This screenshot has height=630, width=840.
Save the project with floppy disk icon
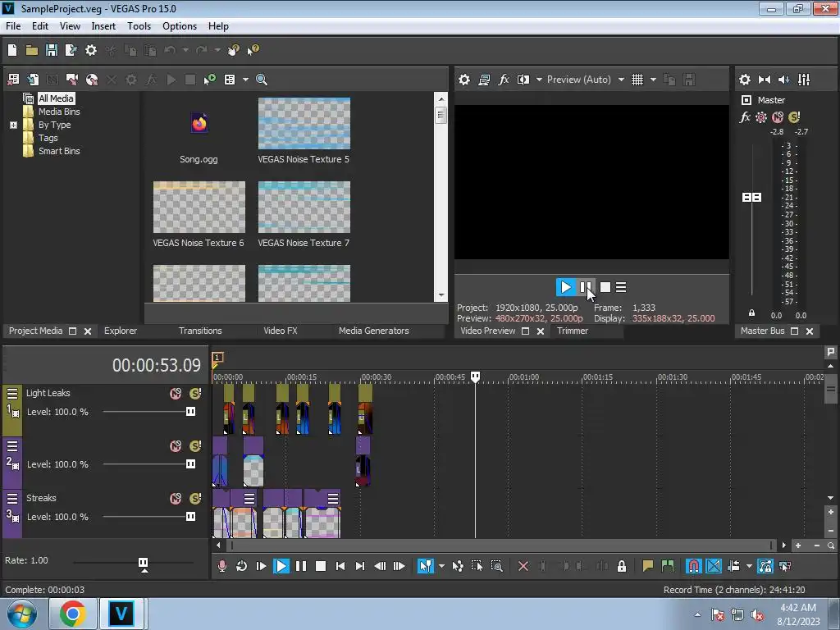coord(52,50)
